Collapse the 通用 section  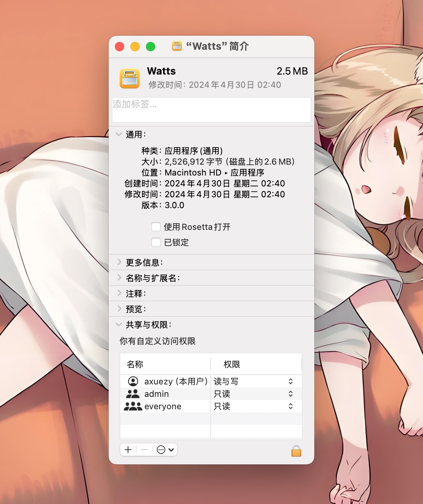119,134
